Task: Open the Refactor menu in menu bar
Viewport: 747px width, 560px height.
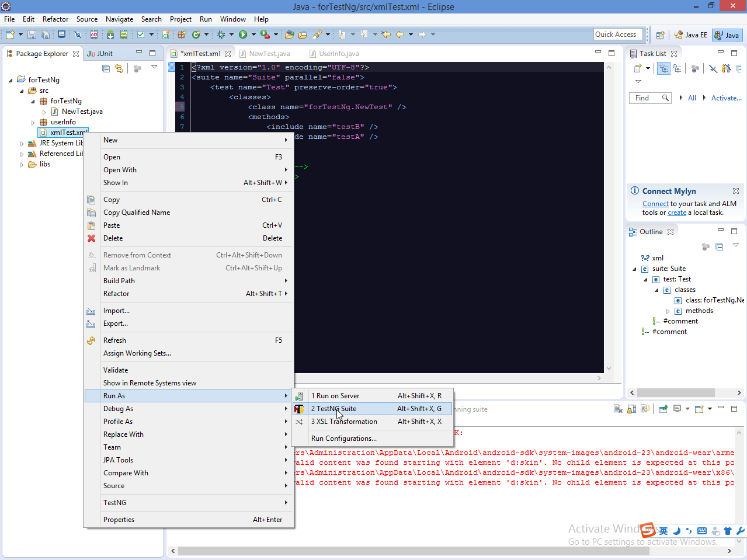Action: pyautogui.click(x=55, y=19)
